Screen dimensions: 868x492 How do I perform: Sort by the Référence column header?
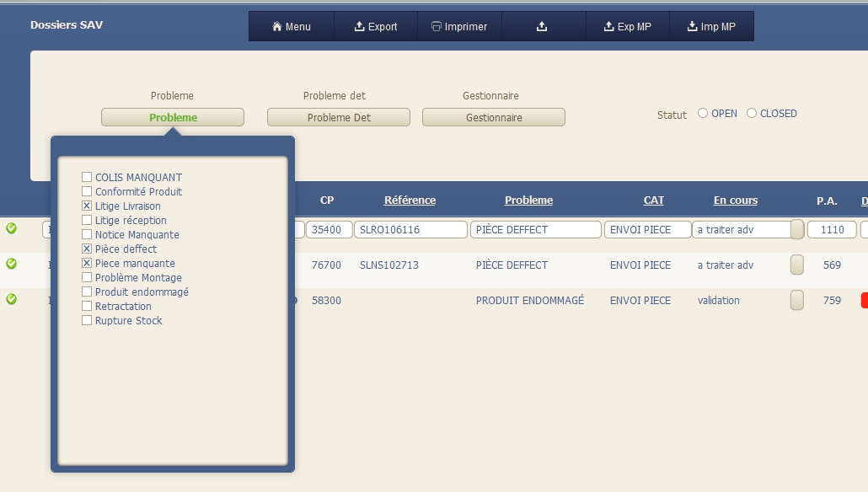(x=410, y=201)
